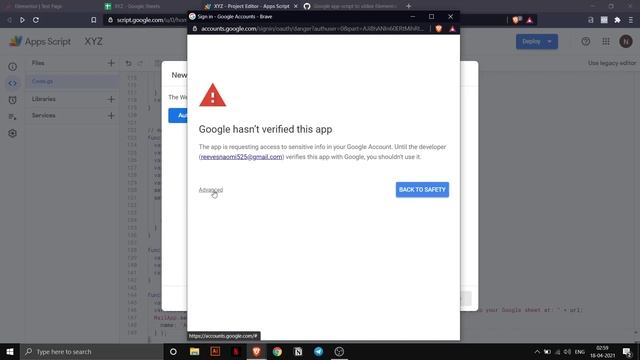Open File Explorer from the taskbar
The width and height of the screenshot is (640, 360).
click(x=194, y=351)
